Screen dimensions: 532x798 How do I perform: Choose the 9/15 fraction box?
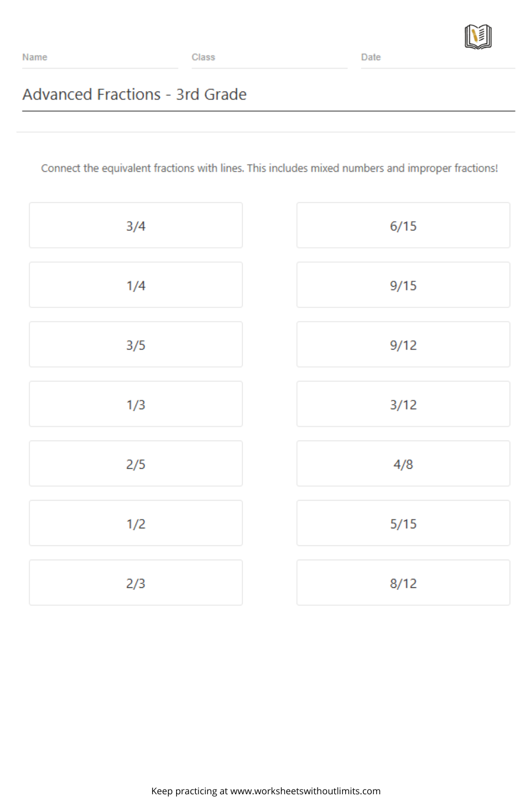point(403,285)
